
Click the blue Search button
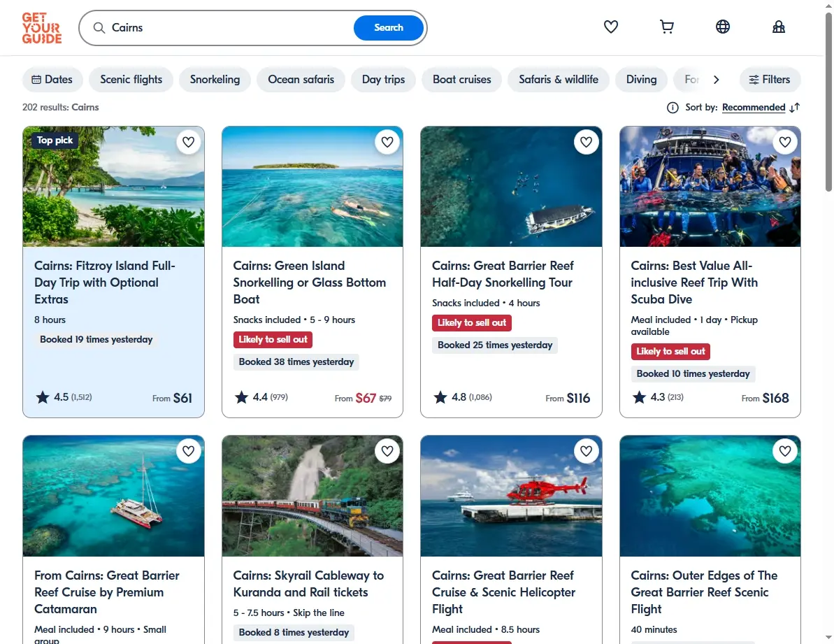tap(388, 28)
